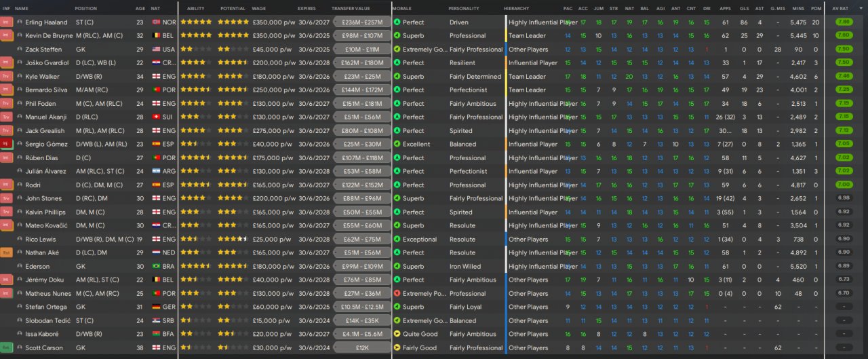Click the USA flag on Zack Steffen's row
The width and height of the screenshot is (868, 359).
(x=155, y=50)
